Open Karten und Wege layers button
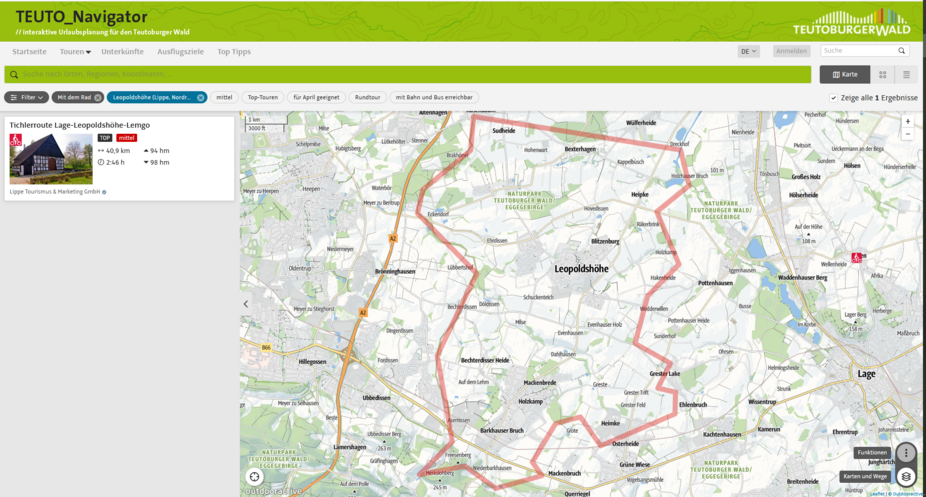 (x=906, y=476)
